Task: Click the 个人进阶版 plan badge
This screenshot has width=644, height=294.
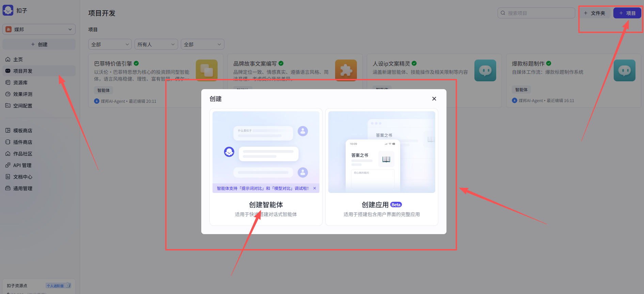Action: (x=58, y=285)
